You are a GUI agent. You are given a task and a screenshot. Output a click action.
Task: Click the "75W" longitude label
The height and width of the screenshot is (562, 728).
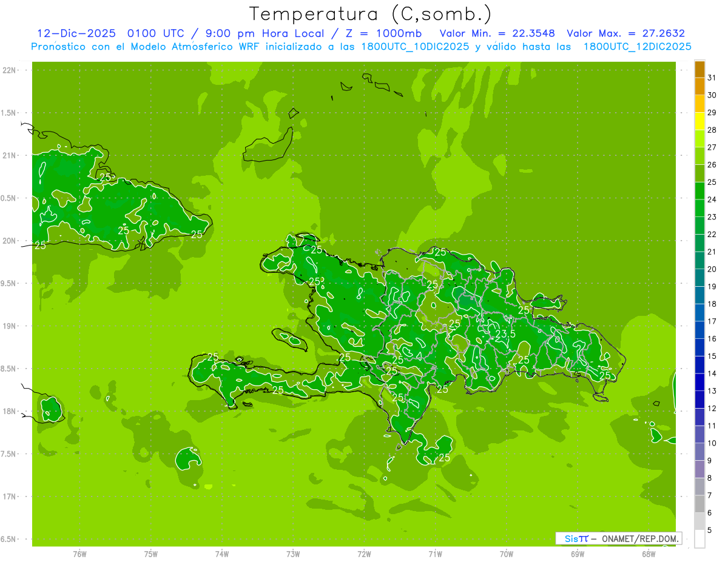[151, 554]
